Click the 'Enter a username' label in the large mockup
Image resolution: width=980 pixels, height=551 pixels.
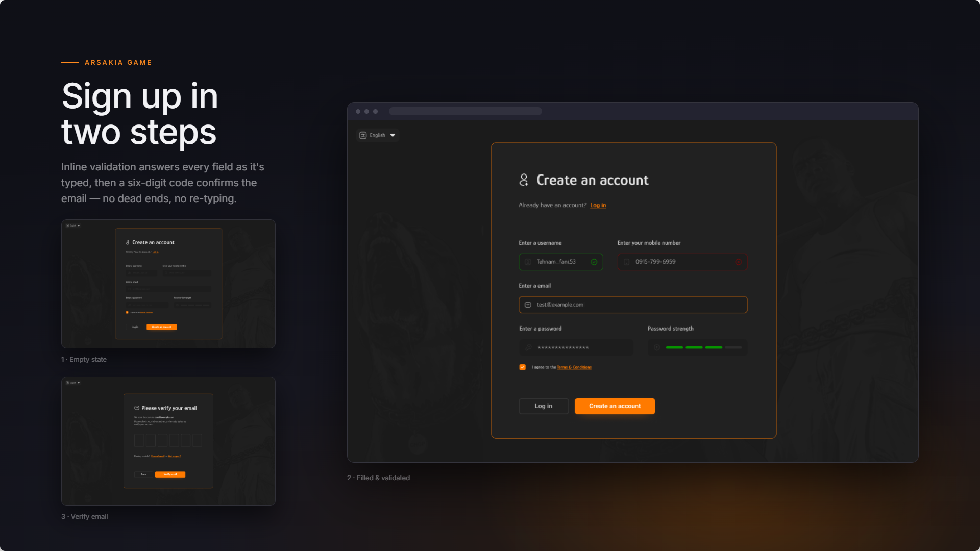click(x=540, y=243)
